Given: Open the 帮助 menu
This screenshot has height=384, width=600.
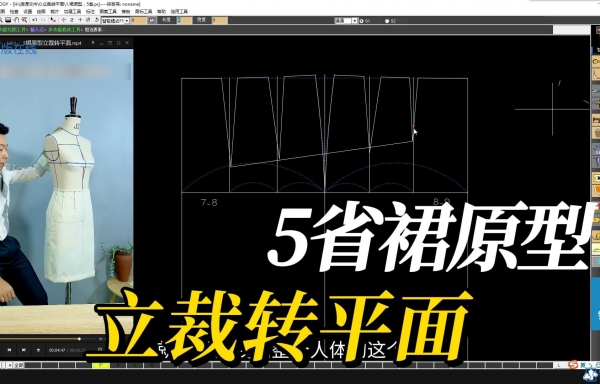Looking at the screenshot, I should point(161,11).
